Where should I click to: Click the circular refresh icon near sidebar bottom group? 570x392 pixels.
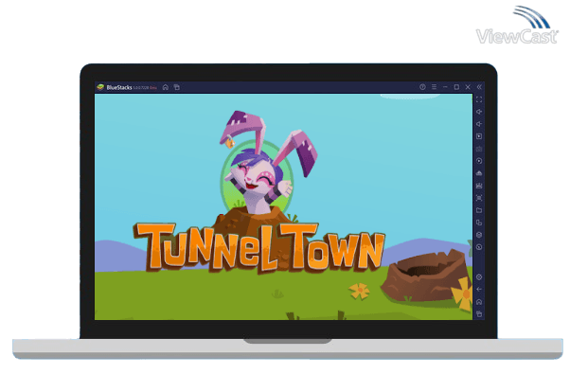479,247
